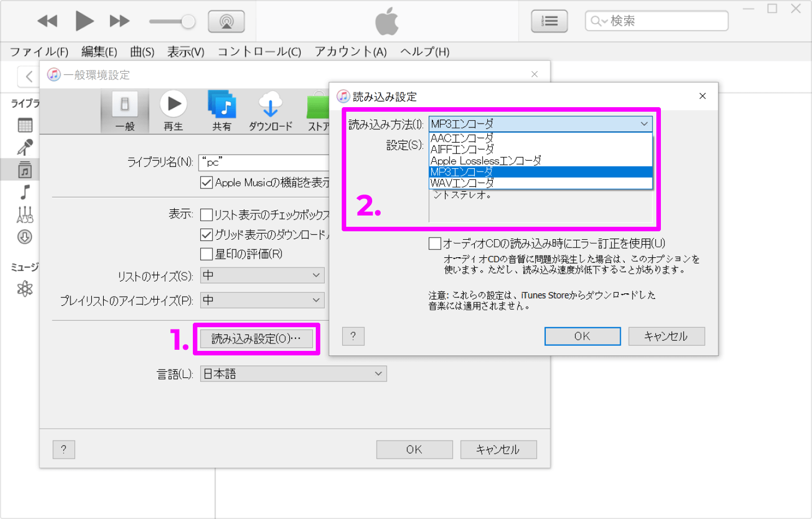
Task: Click the help ? button in 一般環境設定
Action: 64,450
